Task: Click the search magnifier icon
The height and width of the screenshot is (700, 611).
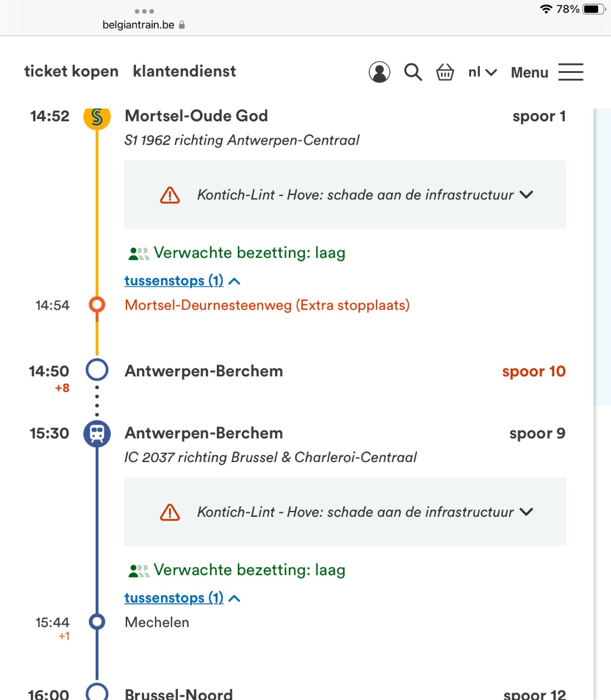Action: coord(413,72)
